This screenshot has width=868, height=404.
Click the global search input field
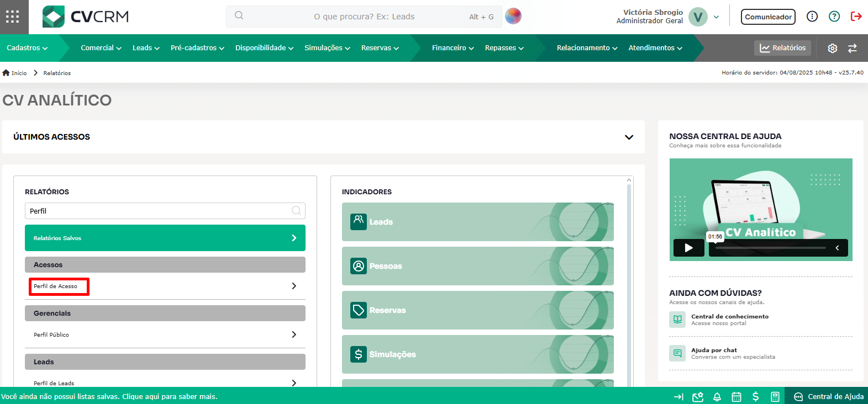point(364,17)
